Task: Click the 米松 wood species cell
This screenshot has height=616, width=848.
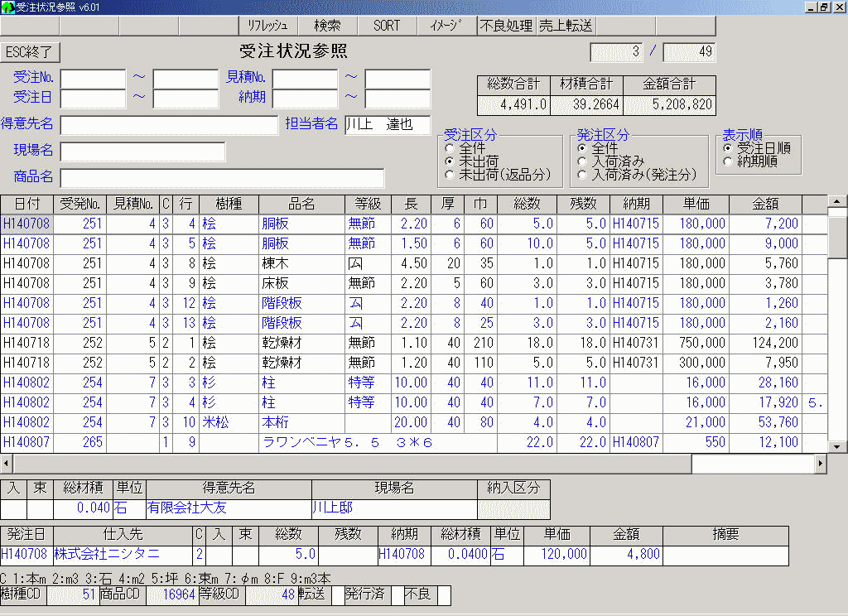Action: (229, 422)
